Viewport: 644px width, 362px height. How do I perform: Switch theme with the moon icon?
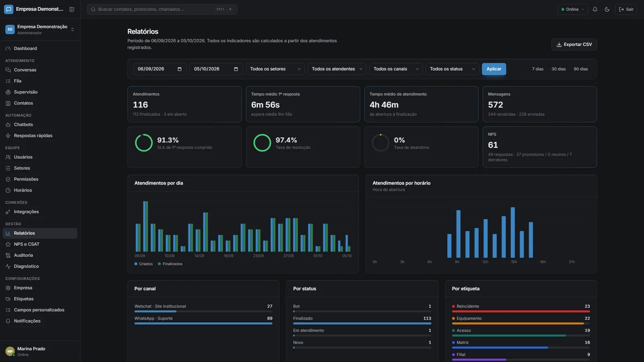pos(607,9)
